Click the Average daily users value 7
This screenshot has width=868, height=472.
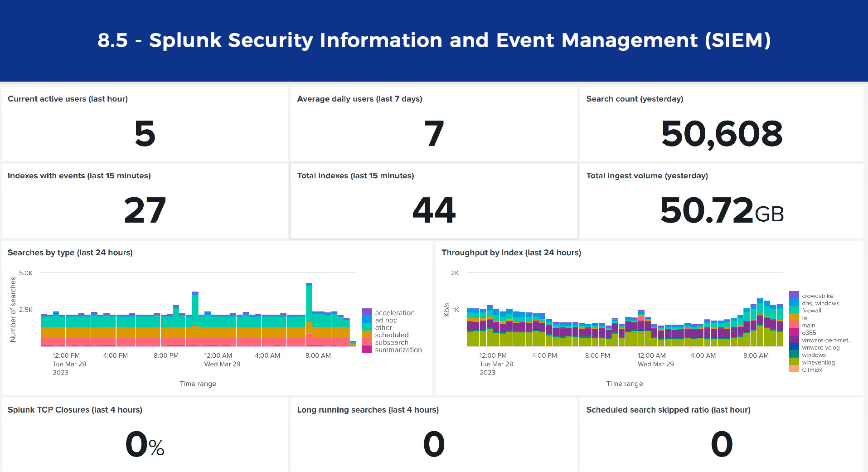coord(434,134)
